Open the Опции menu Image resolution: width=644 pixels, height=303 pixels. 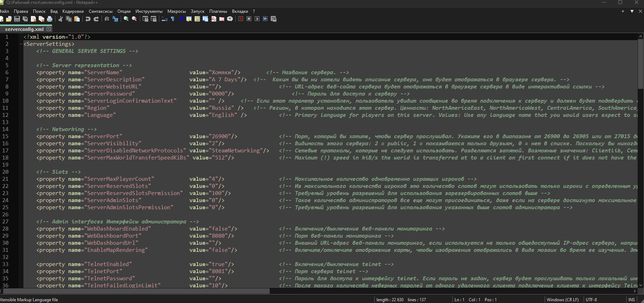tap(124, 11)
